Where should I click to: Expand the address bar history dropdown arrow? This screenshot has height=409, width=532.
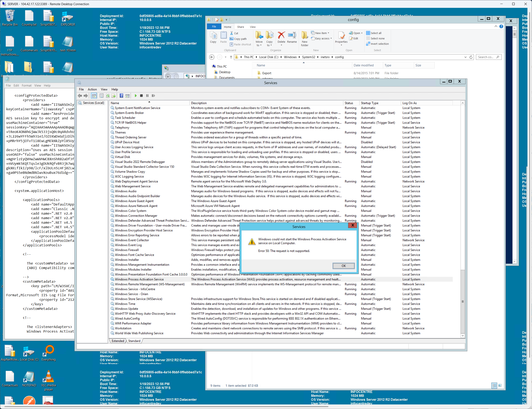tap(465, 57)
